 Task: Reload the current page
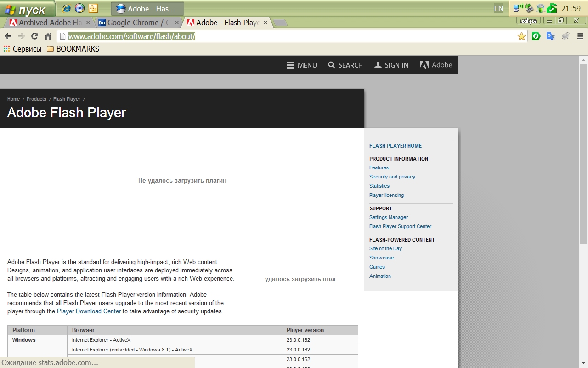click(x=34, y=36)
